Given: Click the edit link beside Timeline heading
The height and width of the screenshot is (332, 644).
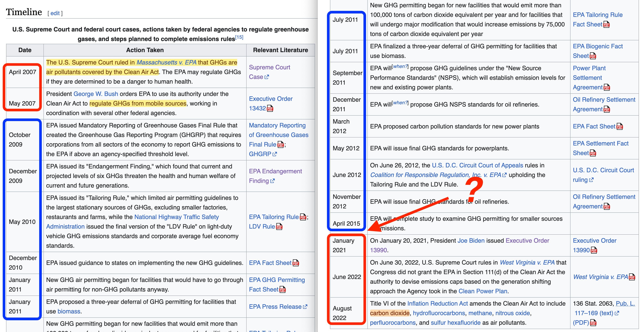Looking at the screenshot, I should pyautogui.click(x=55, y=13).
